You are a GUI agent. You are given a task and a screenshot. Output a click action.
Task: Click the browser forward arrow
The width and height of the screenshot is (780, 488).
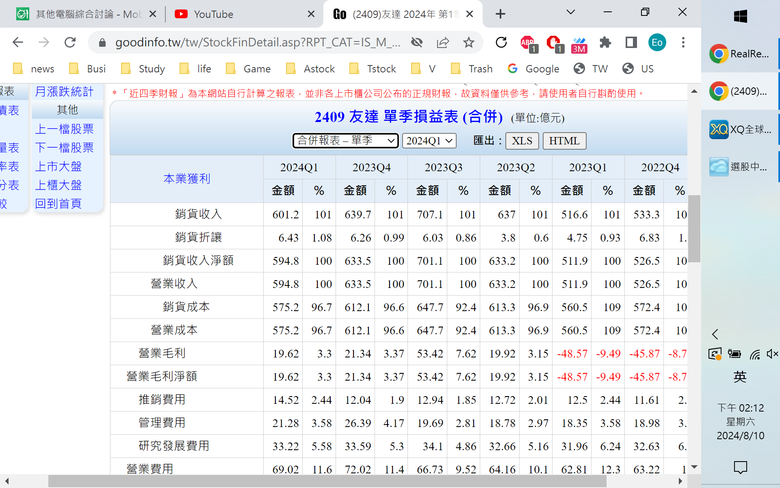point(44,43)
